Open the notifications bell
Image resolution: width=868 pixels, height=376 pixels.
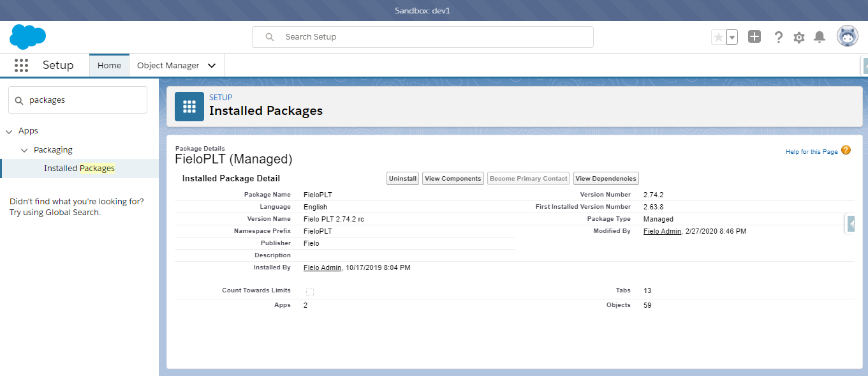click(820, 37)
